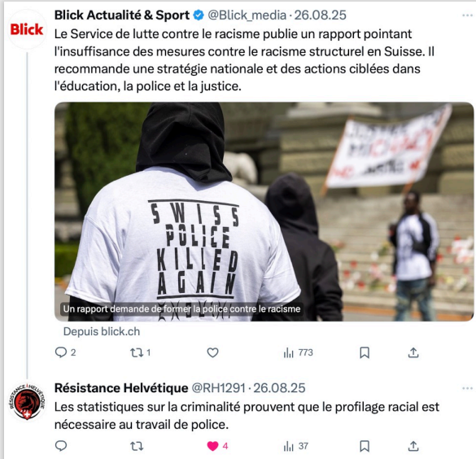This screenshot has height=459, width=476.
Task: Bookmark the Résistance Helvétique reply
Action: pos(365,446)
